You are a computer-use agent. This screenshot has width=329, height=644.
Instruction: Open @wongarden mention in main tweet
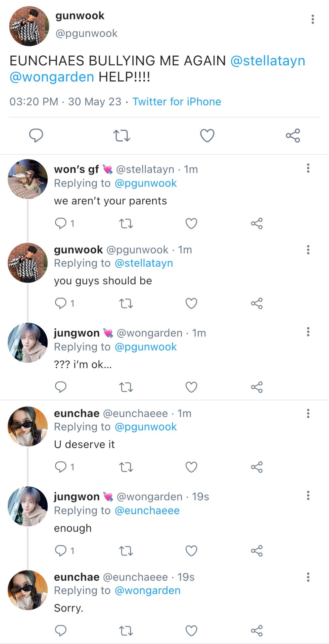coord(52,77)
